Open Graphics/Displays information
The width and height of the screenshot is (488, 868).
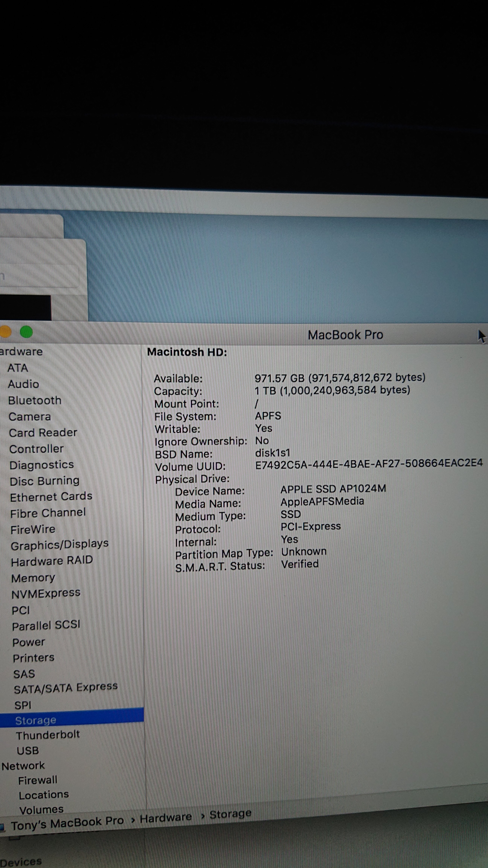(x=60, y=545)
